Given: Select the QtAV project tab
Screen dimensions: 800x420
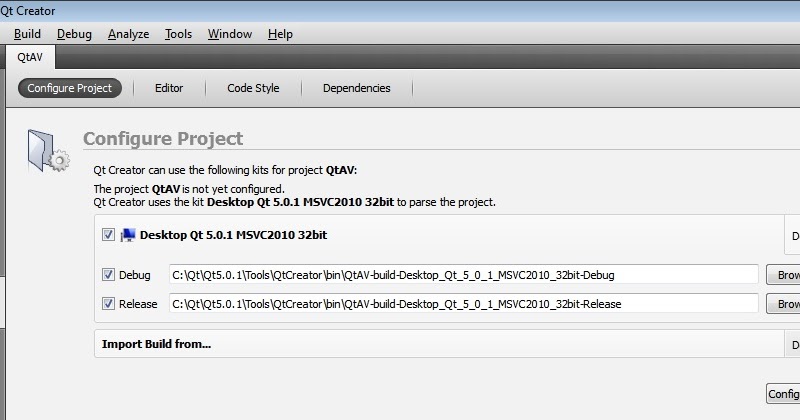Looking at the screenshot, I should 30,57.
